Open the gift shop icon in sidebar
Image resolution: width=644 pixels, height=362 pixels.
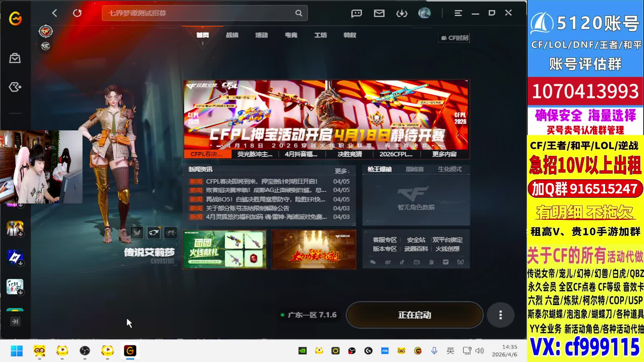point(15,58)
